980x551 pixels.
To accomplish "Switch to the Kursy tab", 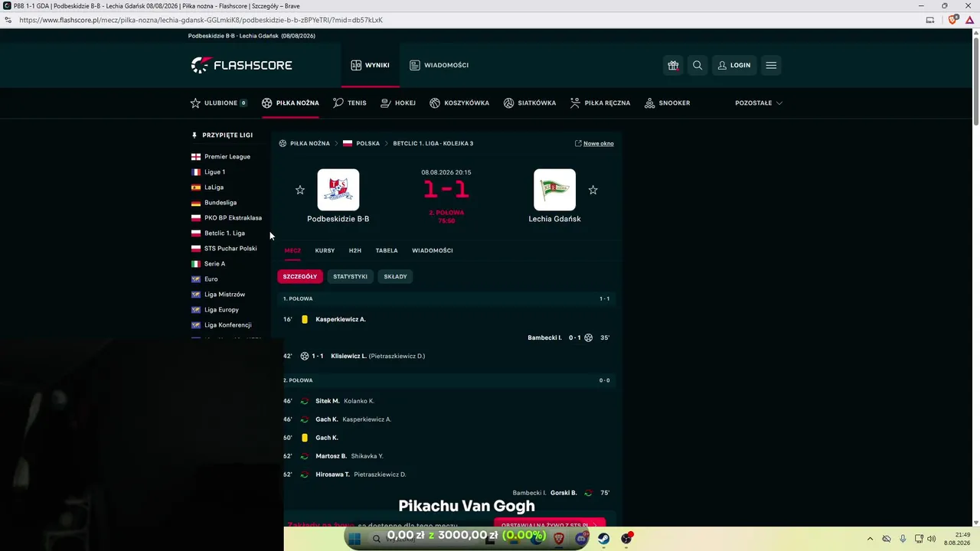I will click(x=325, y=250).
